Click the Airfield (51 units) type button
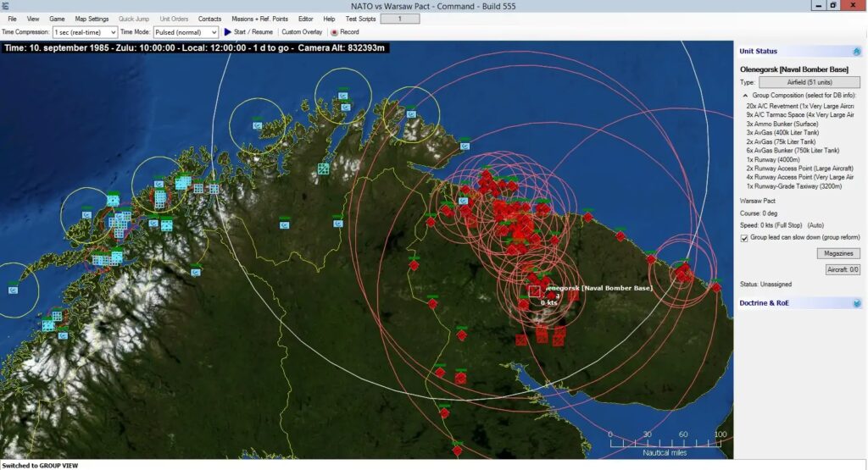 (809, 82)
